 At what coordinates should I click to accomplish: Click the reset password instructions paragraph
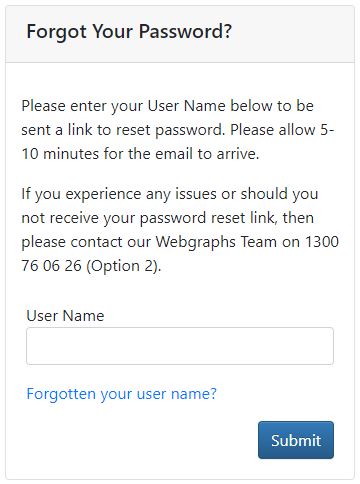[x=178, y=130]
